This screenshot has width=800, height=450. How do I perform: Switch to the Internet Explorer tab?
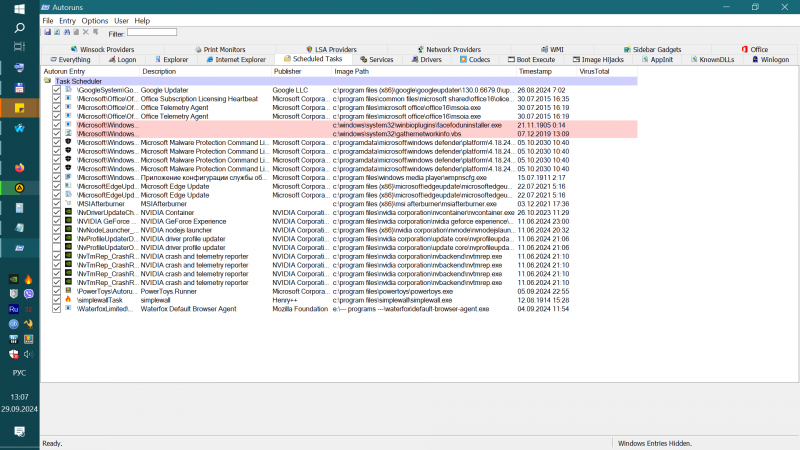coord(236,60)
